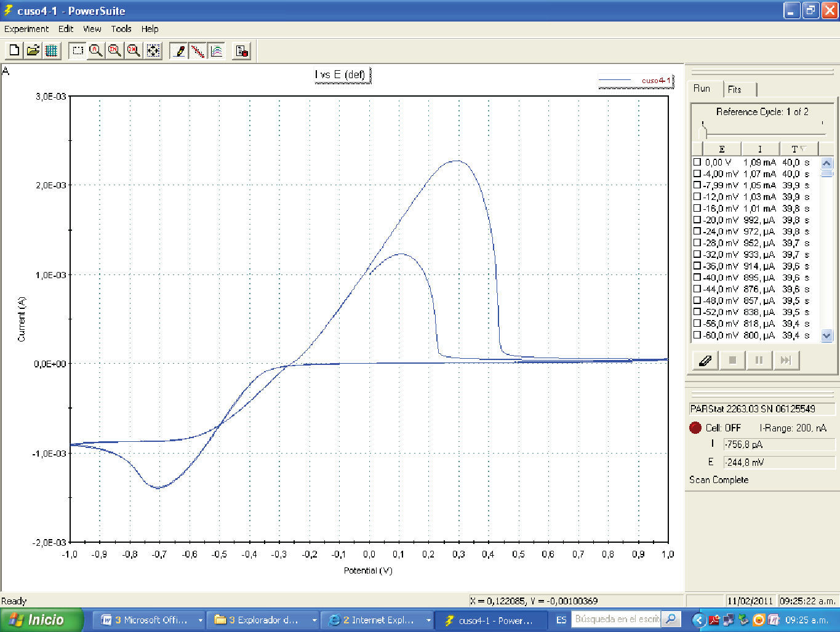The width and height of the screenshot is (840, 632).
Task: Select the dashed rectangle selection tool
Action: coord(78,51)
